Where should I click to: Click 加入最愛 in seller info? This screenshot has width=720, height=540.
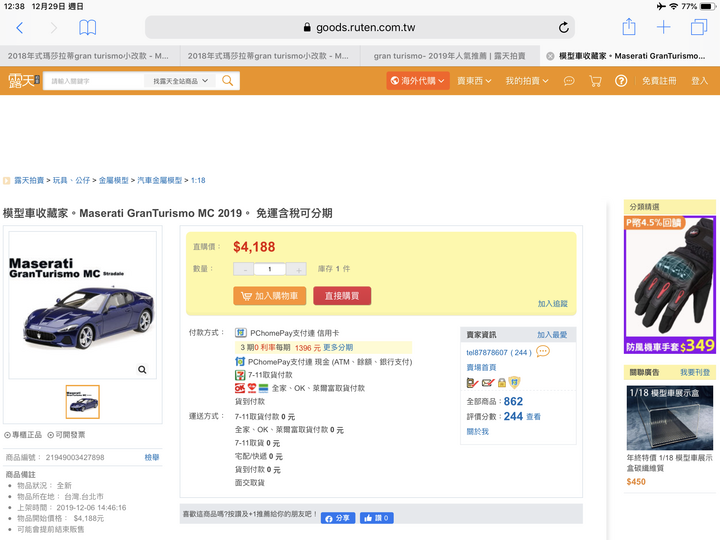[552, 335]
